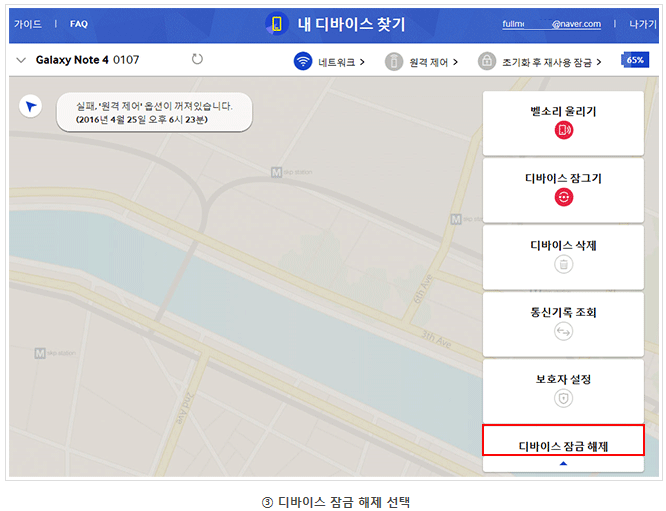Open the 가이드 guide link
This screenshot has height=511, width=666.
pyautogui.click(x=28, y=24)
